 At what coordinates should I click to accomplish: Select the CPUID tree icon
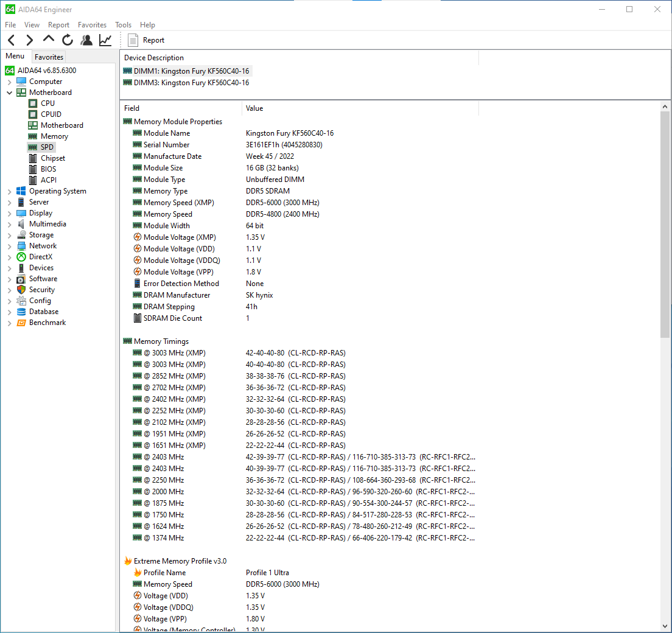point(33,114)
